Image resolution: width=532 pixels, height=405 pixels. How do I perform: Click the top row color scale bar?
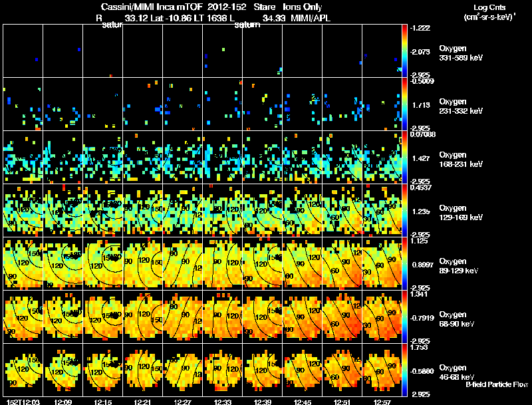[x=404, y=51]
